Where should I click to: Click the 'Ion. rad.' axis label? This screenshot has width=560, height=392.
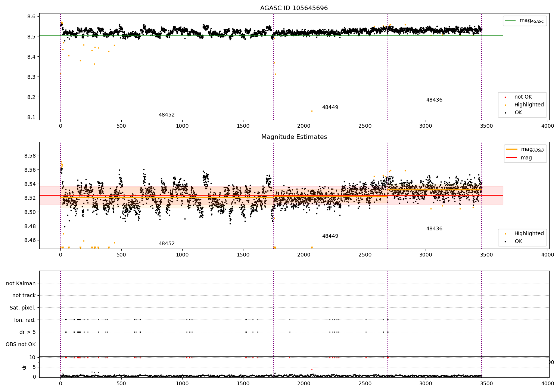[25, 320]
